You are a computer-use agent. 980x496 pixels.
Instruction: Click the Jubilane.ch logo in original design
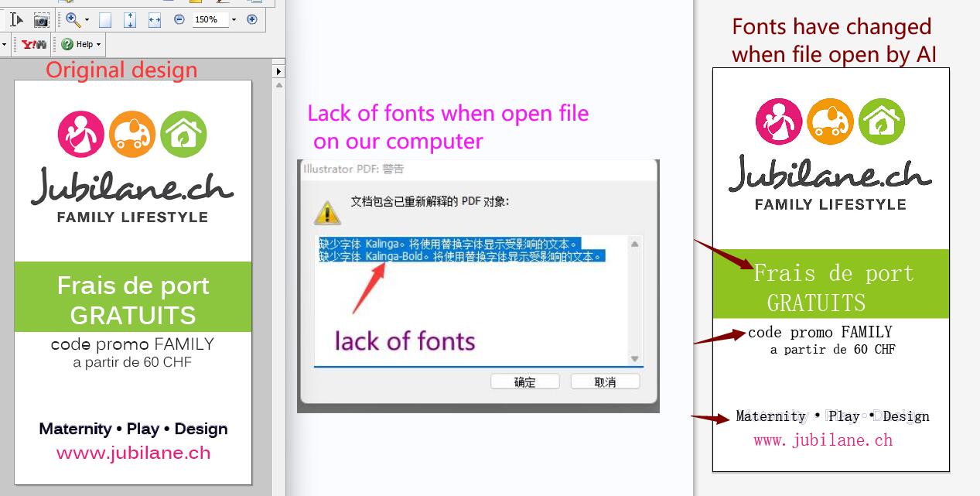pos(132,186)
